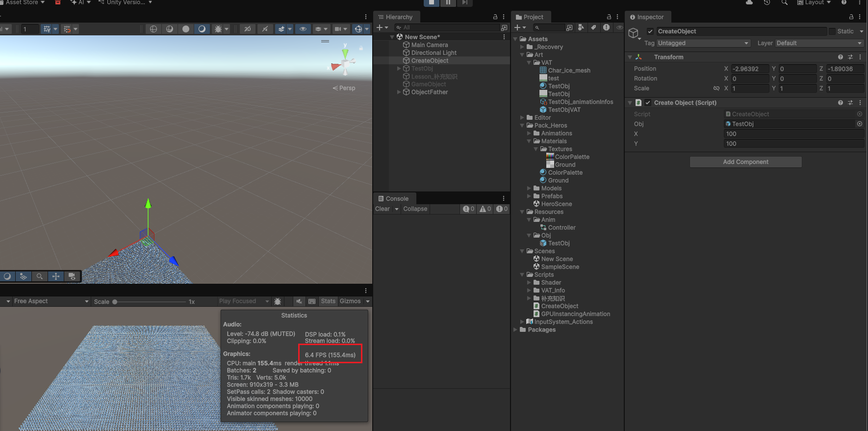Enable the Static checkbox in Inspector
Image resolution: width=868 pixels, height=431 pixels.
tap(832, 31)
